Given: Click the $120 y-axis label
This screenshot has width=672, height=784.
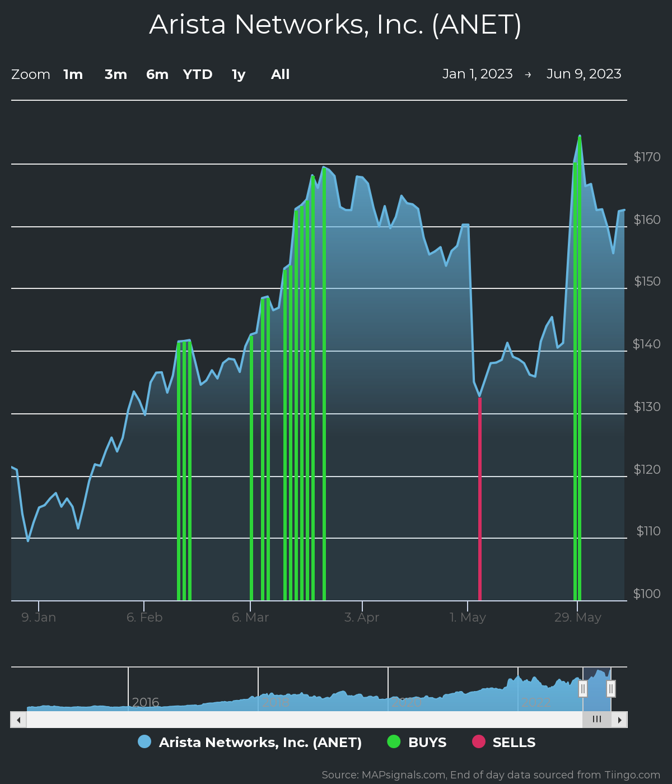Looking at the screenshot, I should [647, 469].
